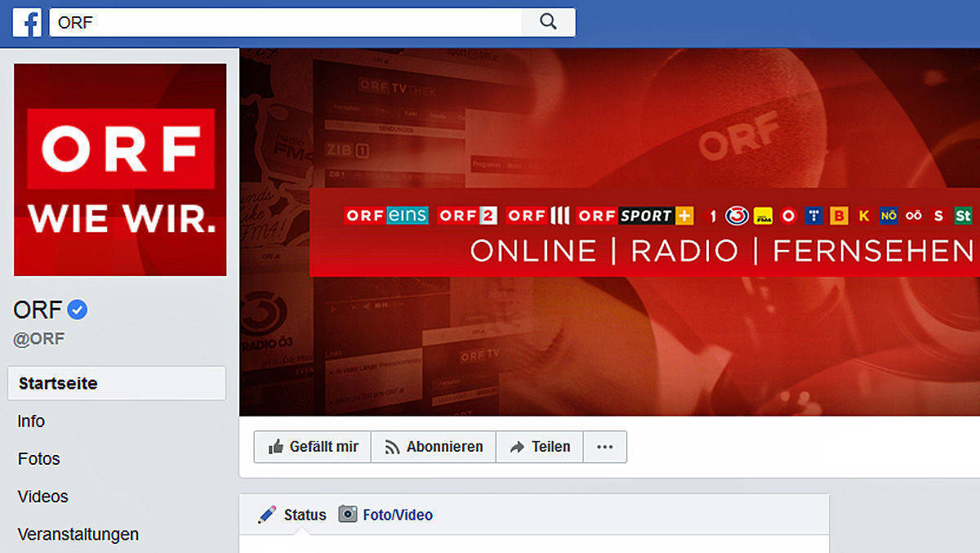
Task: Click the pencil icon beside Status
Action: pos(267,515)
